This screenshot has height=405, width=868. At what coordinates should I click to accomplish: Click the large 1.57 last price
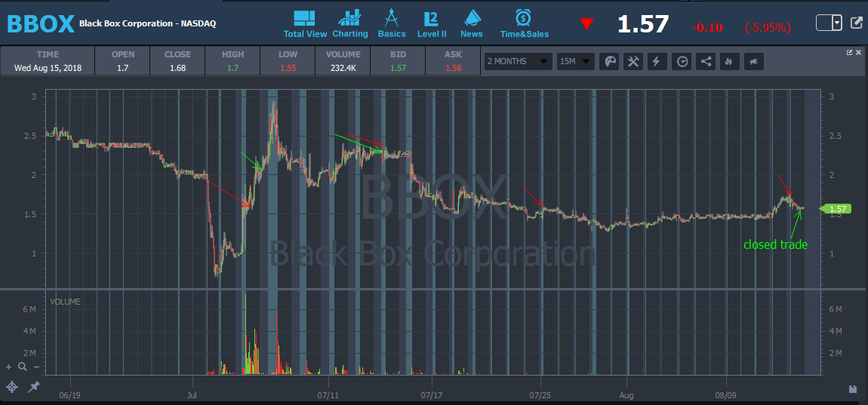[643, 24]
